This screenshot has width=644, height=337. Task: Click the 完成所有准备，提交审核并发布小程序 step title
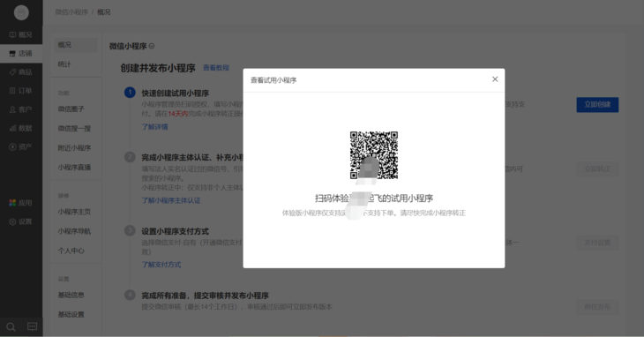(206, 296)
